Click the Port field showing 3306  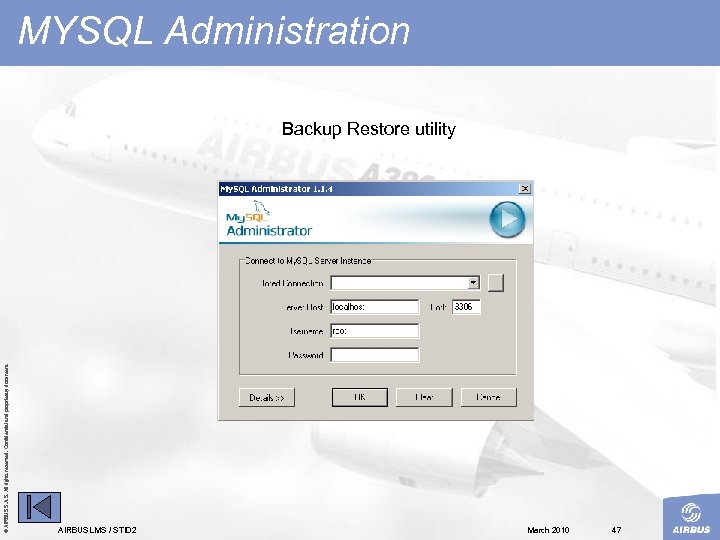tap(466, 307)
